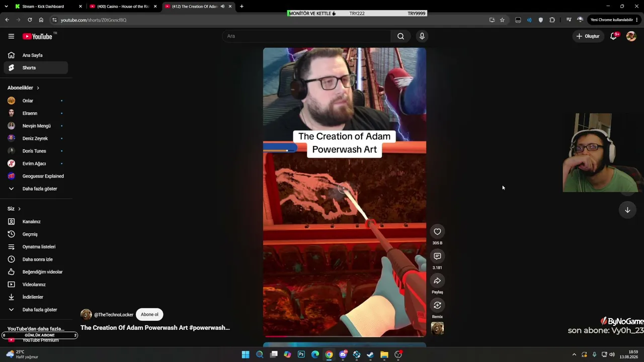The image size is (644, 362).
Task: Click Yeni Chrome kullanılabilir update button
Action: 614,20
